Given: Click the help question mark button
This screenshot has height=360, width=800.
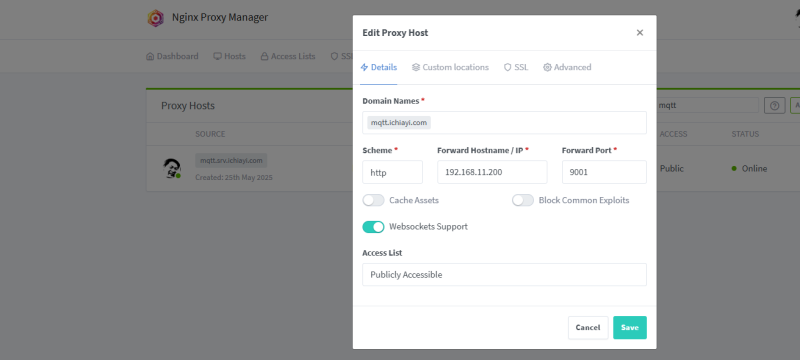Looking at the screenshot, I should (774, 106).
